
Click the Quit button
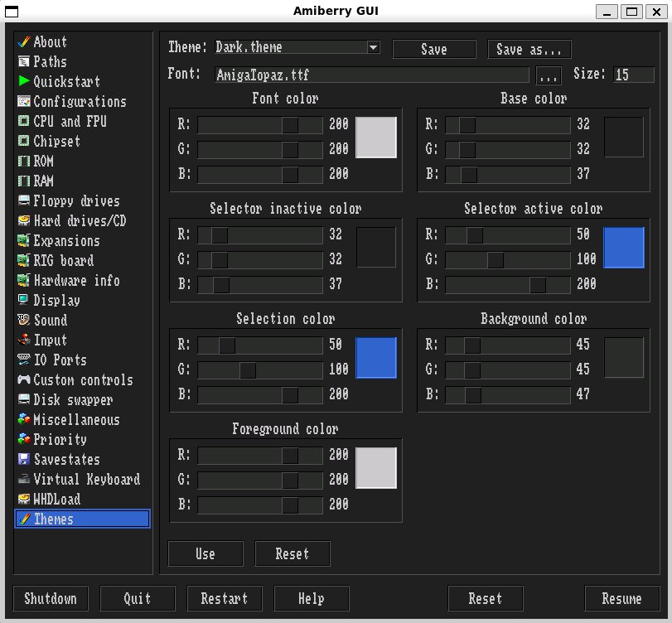[x=138, y=598]
